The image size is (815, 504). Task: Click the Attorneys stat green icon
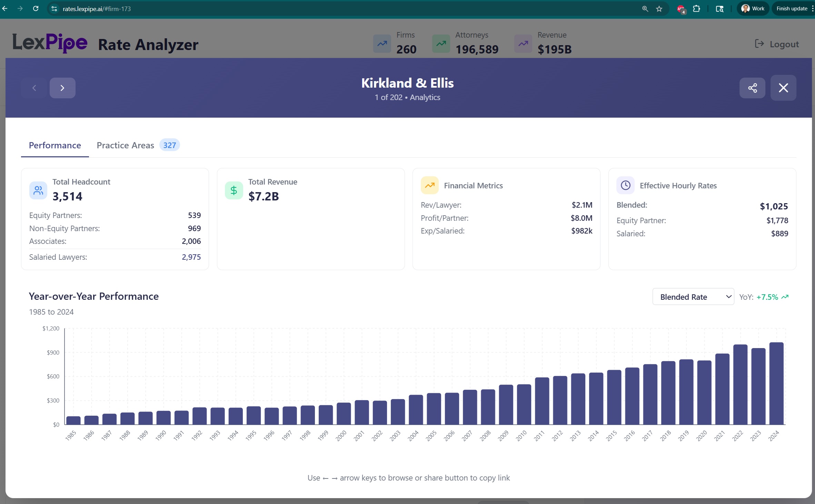[x=441, y=44]
